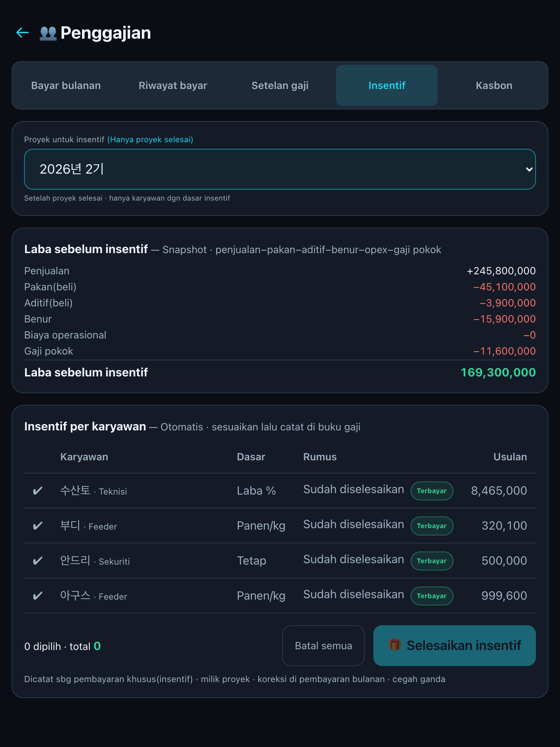Select the Setelan gaji tab
Viewport: 560px width, 747px height.
tap(280, 85)
